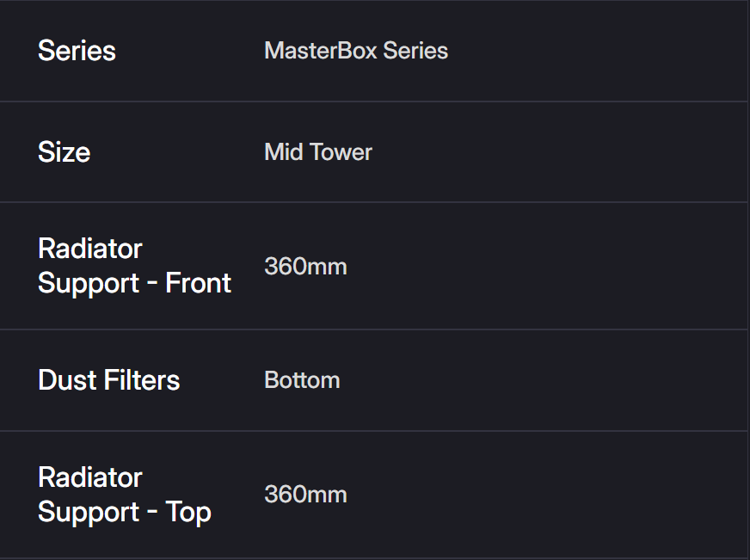Click the divider between Series and Size rows

point(374,102)
